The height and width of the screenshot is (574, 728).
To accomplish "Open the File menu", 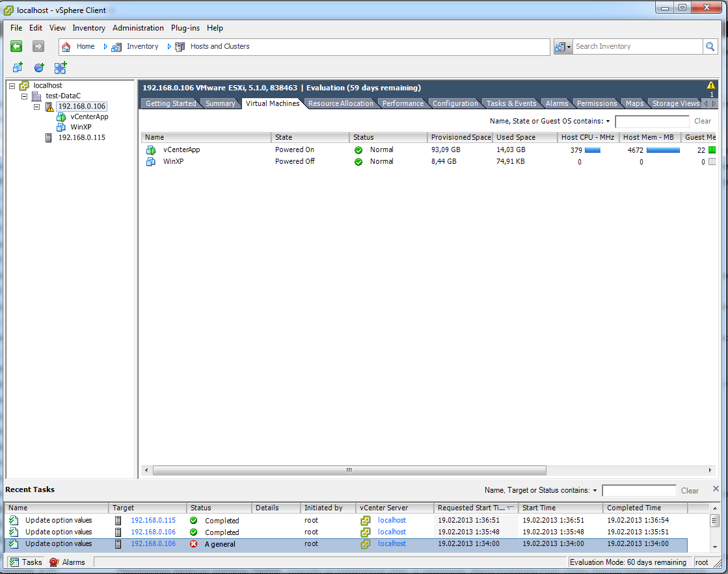I will click(16, 28).
